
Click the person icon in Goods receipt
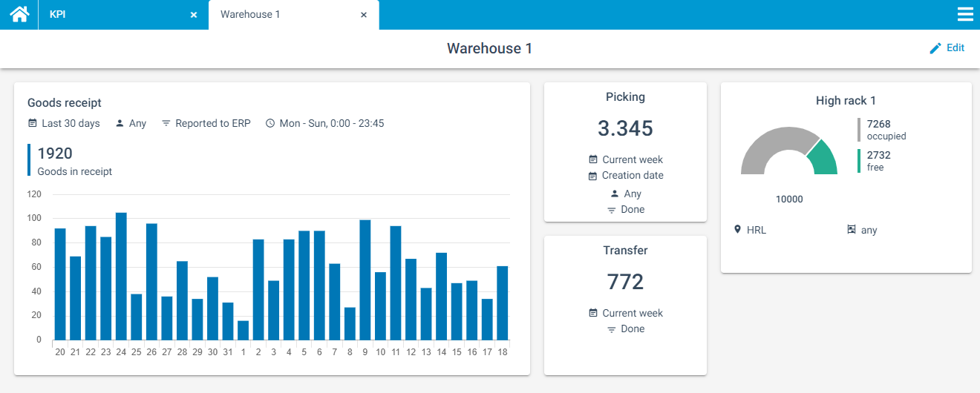pos(120,124)
